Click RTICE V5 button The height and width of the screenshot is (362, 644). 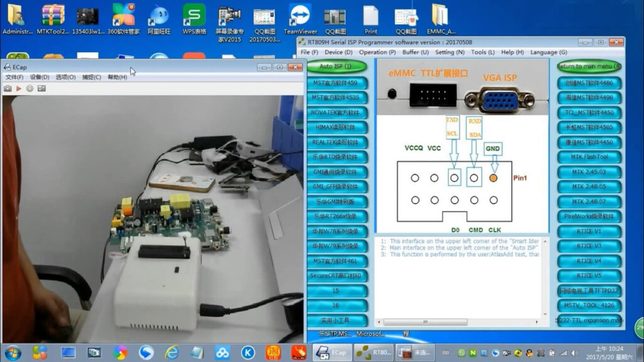[589, 276]
